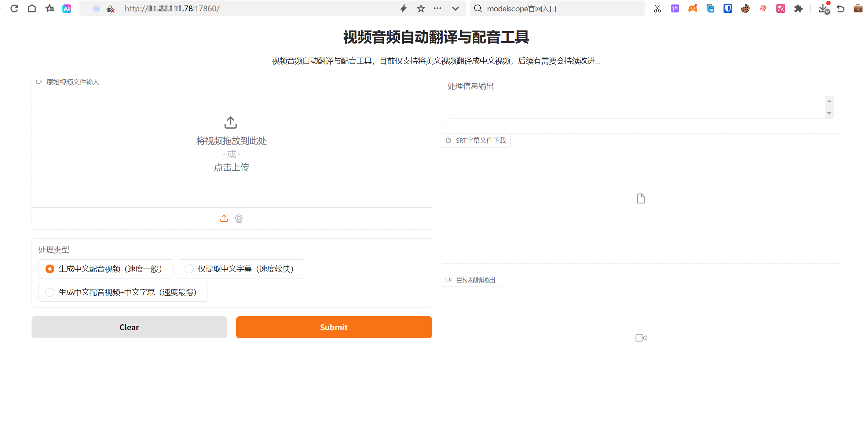Select the webcam source icon
Screen dimensions: 868x430
coord(239,219)
